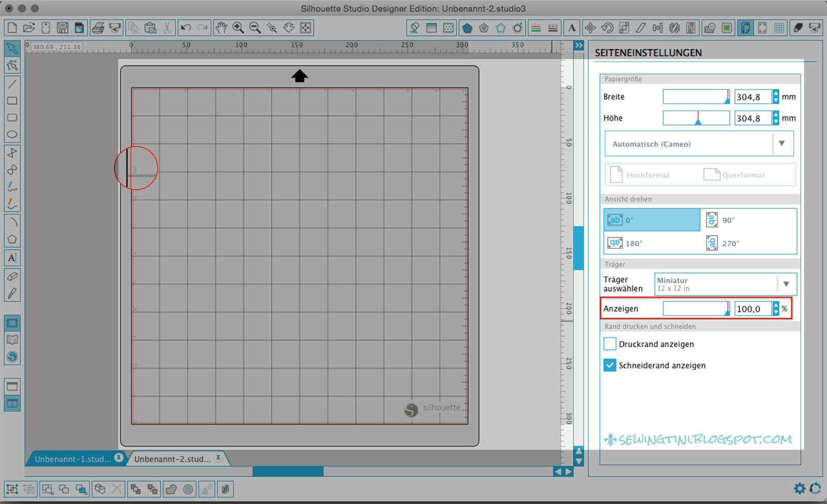The width and height of the screenshot is (827, 504).
Task: Click the horizontal scrollbar thumb under the canvas
Action: [x=288, y=471]
